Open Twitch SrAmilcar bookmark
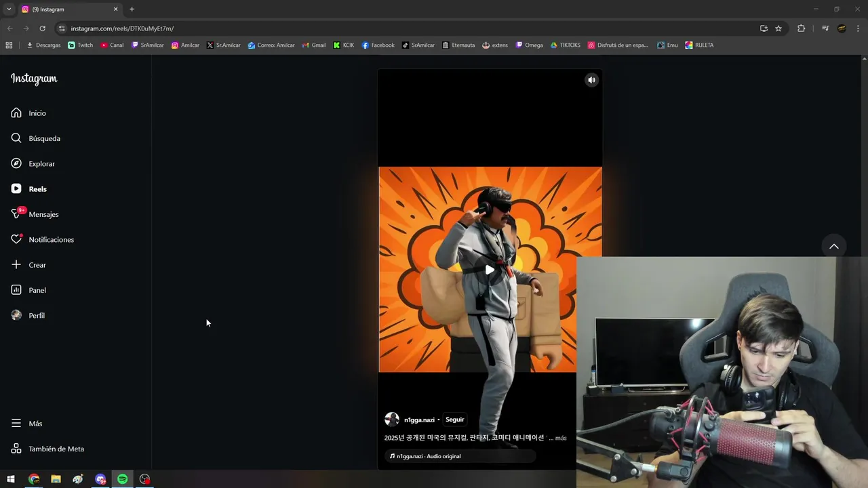 tap(148, 45)
